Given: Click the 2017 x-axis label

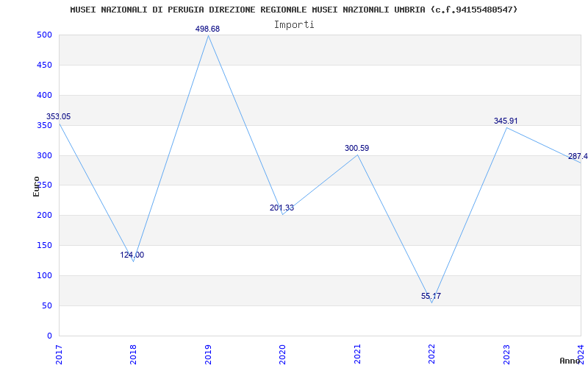Looking at the screenshot, I should click(59, 355).
